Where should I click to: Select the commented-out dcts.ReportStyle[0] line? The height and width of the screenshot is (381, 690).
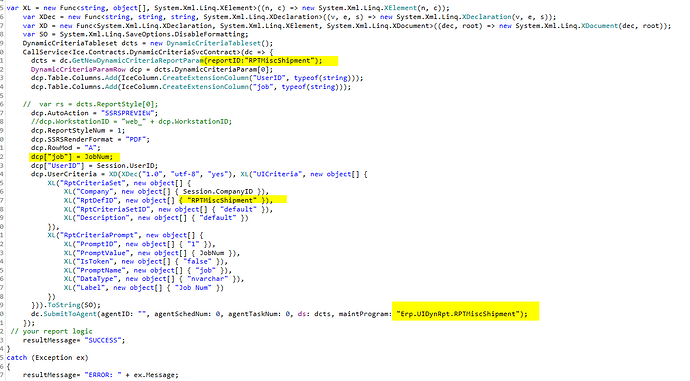click(90, 104)
